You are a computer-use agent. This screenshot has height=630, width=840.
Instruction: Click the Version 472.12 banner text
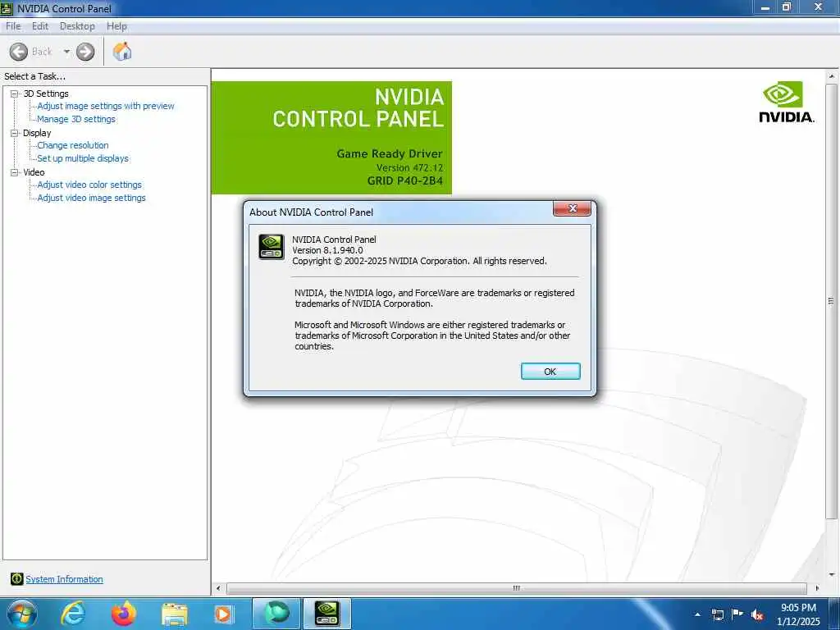(x=409, y=167)
